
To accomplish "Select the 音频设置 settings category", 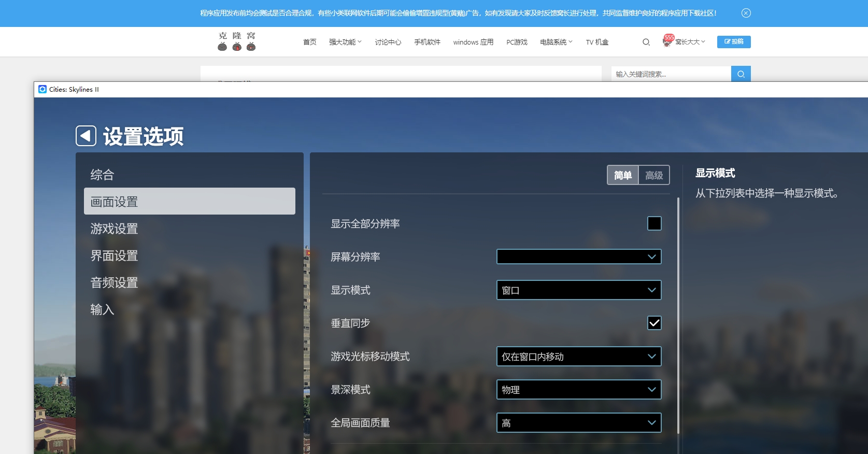I will [x=190, y=282].
